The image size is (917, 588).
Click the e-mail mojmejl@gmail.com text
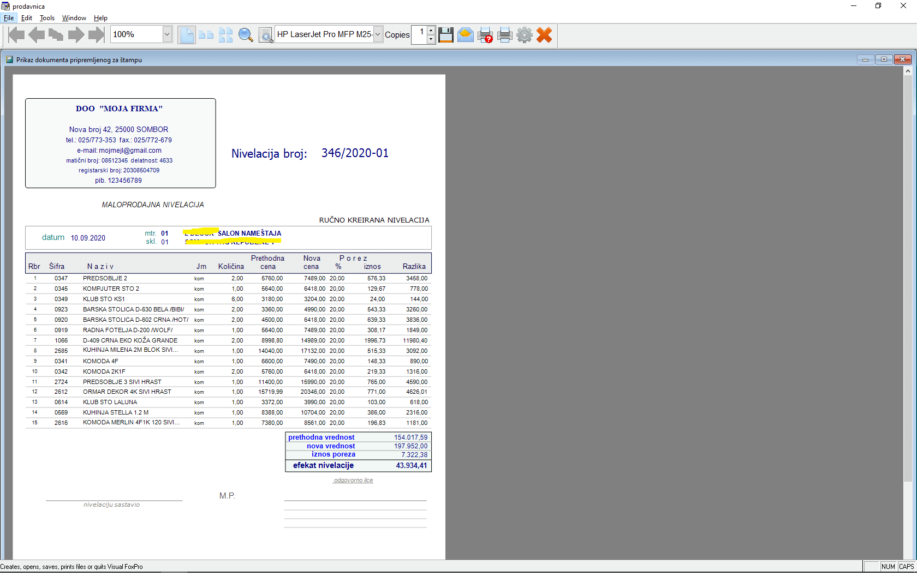(x=119, y=151)
